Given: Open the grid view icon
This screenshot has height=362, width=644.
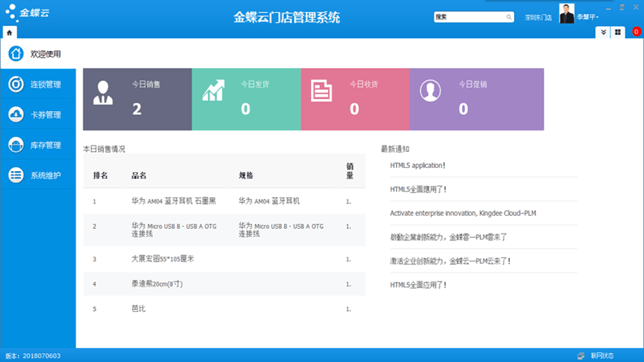Looking at the screenshot, I should click(618, 32).
